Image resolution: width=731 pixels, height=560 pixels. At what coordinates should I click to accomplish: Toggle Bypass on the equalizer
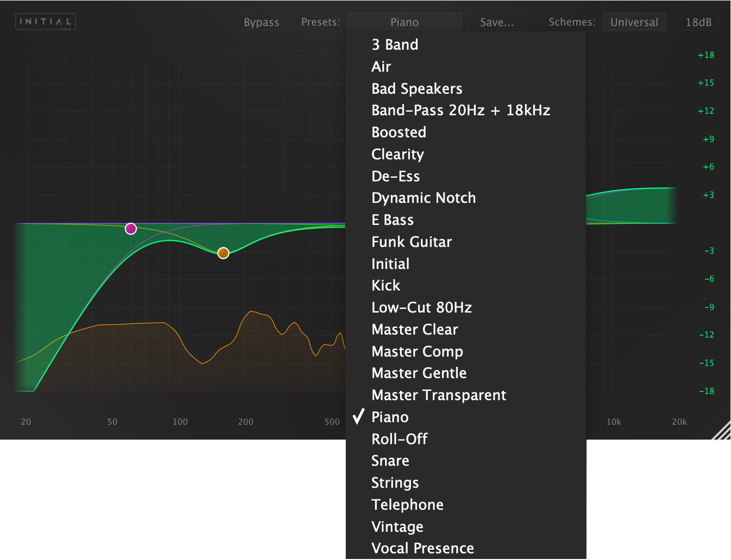click(261, 22)
